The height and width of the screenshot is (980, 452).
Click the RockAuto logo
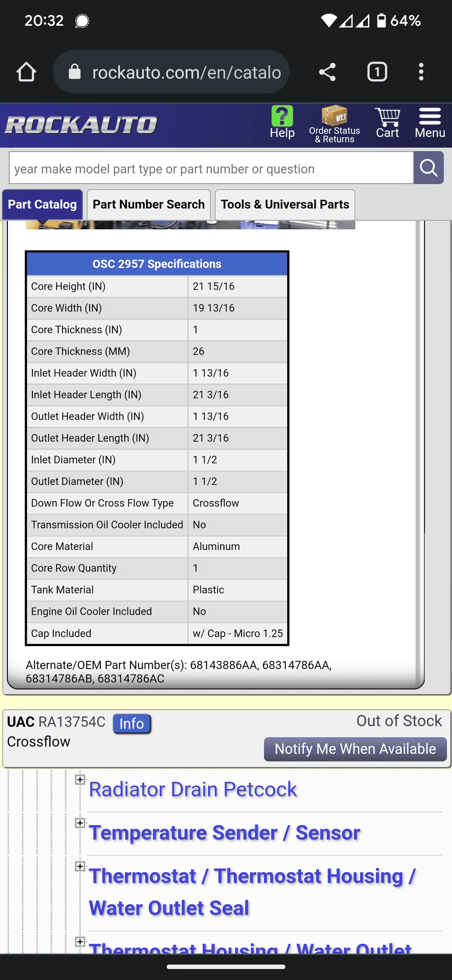coord(81,125)
